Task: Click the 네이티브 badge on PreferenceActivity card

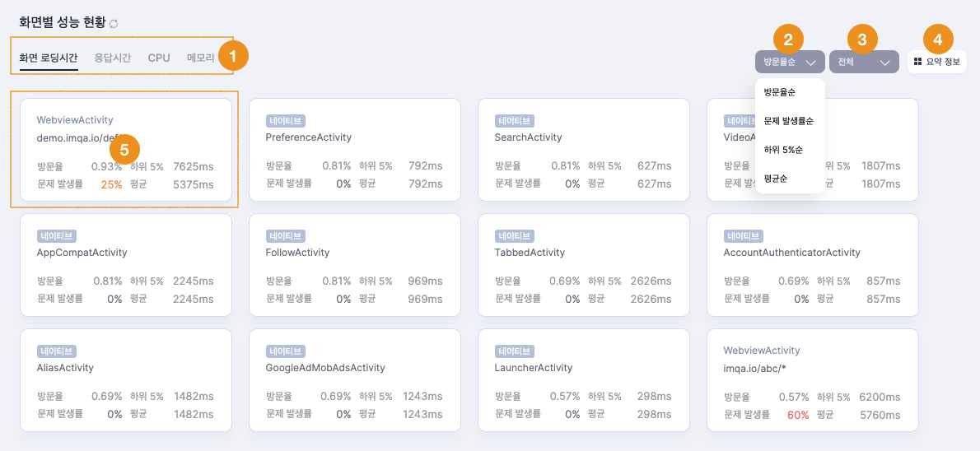Action: (x=285, y=121)
